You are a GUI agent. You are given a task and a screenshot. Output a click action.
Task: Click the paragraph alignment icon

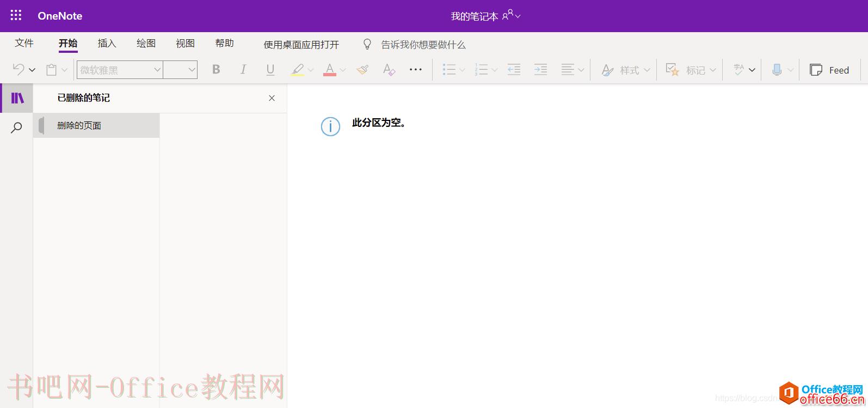click(568, 70)
